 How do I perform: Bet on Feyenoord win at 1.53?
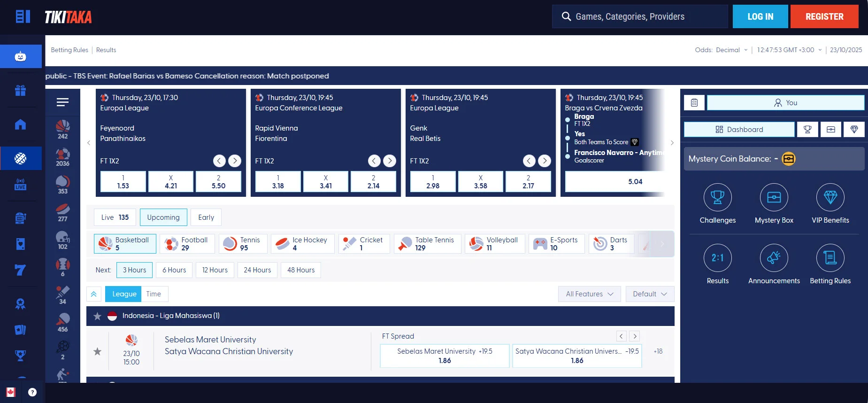point(123,182)
